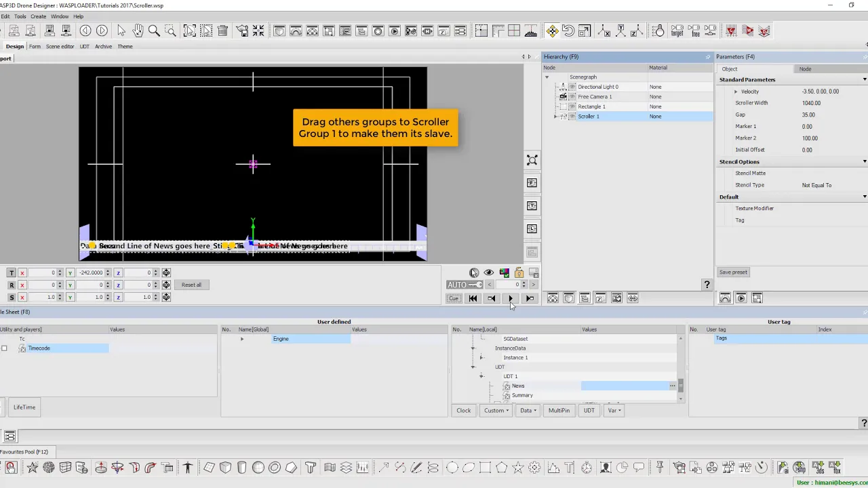Image resolution: width=868 pixels, height=488 pixels.
Task: Select the rotate tool in toolbar
Action: click(568, 30)
